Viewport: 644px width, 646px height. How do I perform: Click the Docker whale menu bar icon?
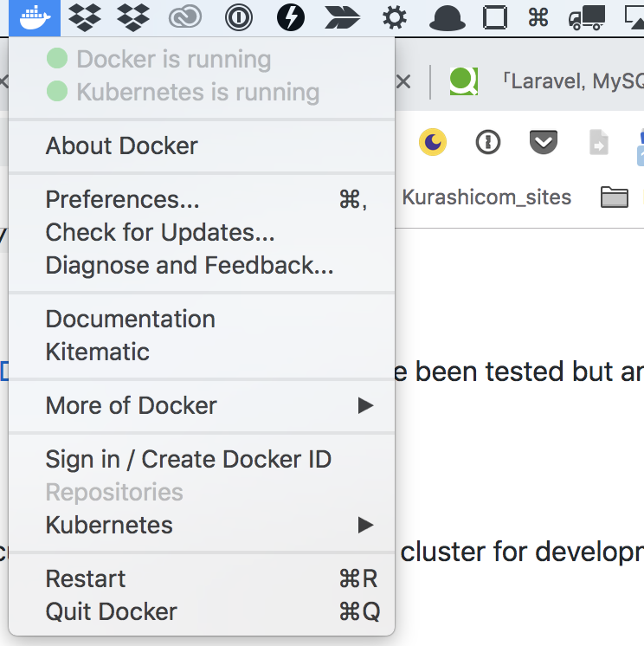coord(35,17)
